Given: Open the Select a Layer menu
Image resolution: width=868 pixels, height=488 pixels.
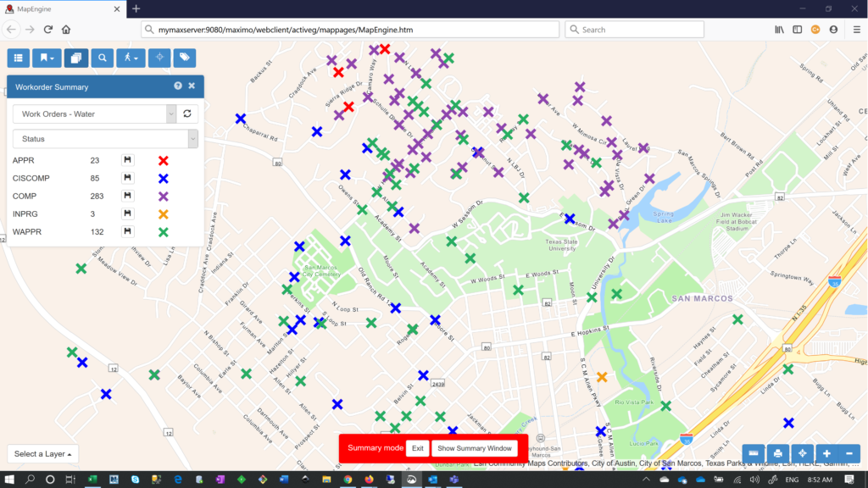Looking at the screenshot, I should [x=42, y=454].
